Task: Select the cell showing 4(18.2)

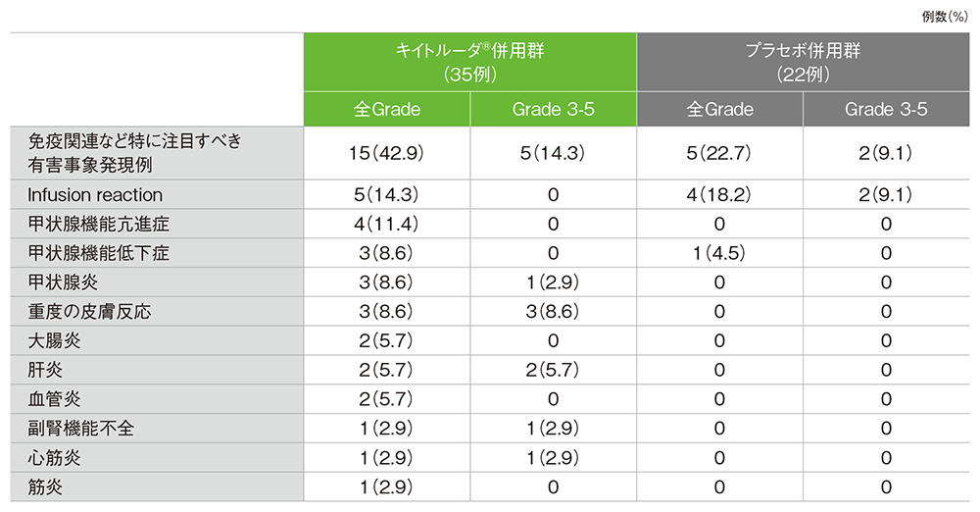Action: click(719, 195)
